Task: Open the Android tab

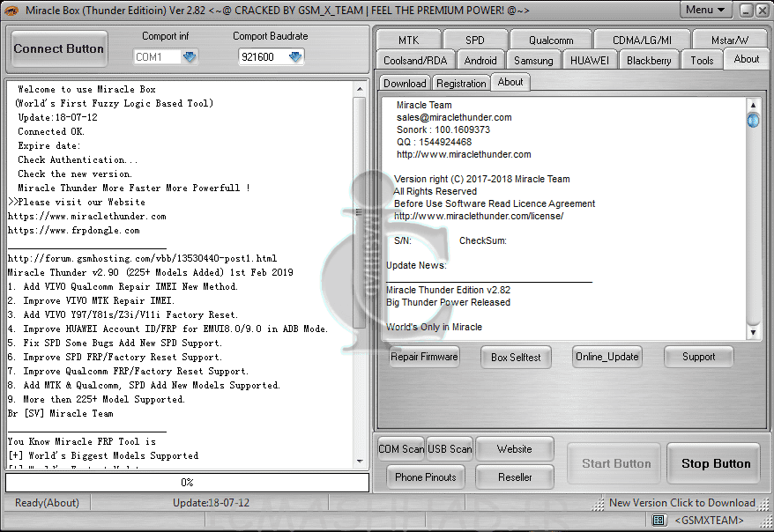Action: tap(480, 60)
